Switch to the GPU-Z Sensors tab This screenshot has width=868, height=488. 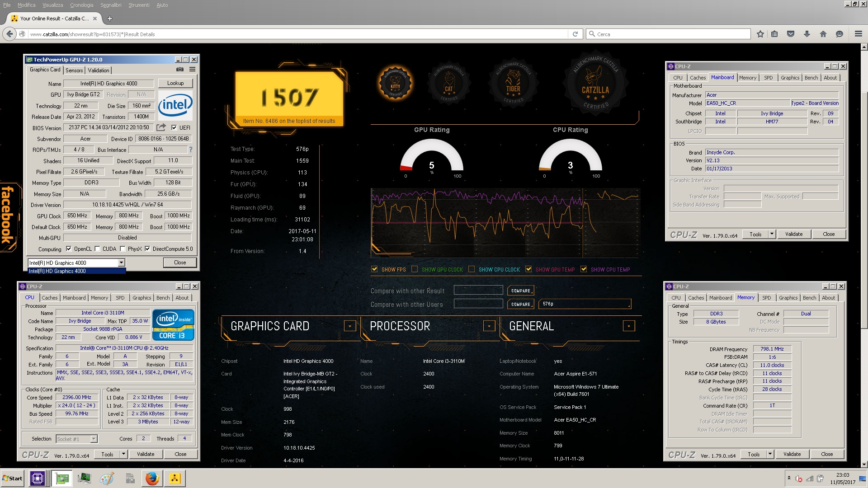[x=74, y=70]
